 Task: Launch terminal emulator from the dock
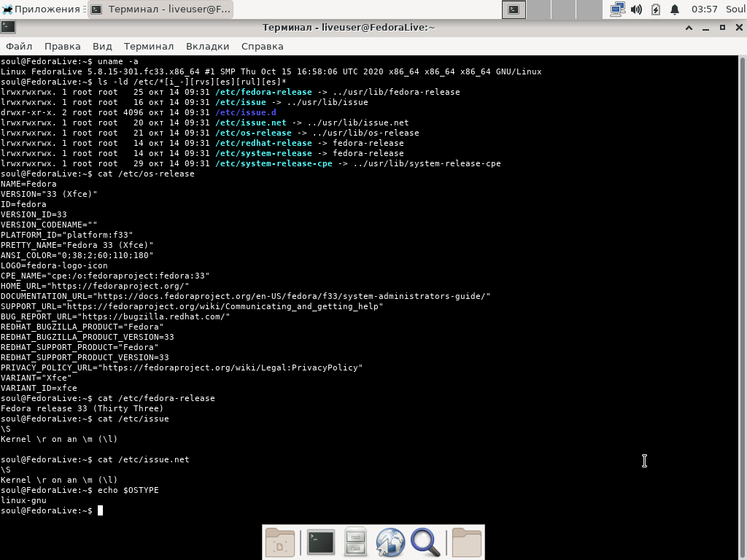321,542
